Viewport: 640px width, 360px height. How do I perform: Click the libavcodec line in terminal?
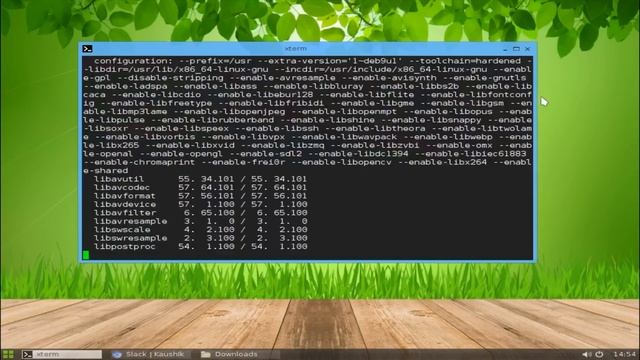tap(200, 187)
